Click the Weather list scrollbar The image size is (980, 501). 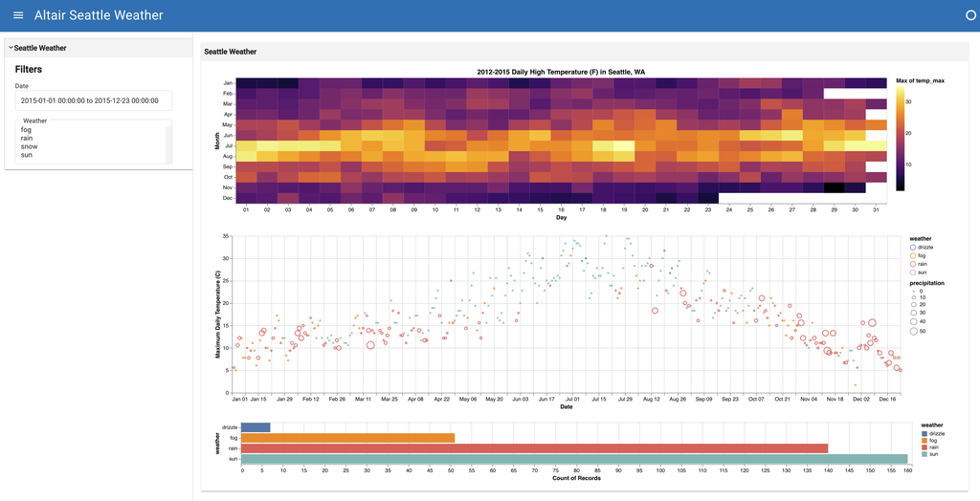pyautogui.click(x=168, y=144)
